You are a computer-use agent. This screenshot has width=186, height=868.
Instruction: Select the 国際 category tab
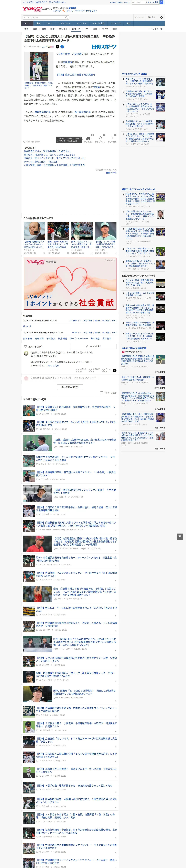click(x=44, y=29)
